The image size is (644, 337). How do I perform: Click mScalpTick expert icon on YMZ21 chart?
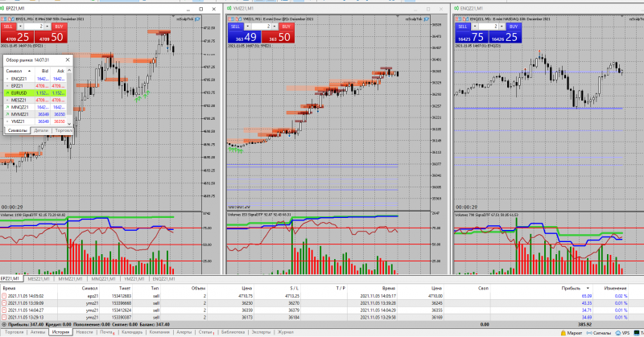(x=427, y=18)
